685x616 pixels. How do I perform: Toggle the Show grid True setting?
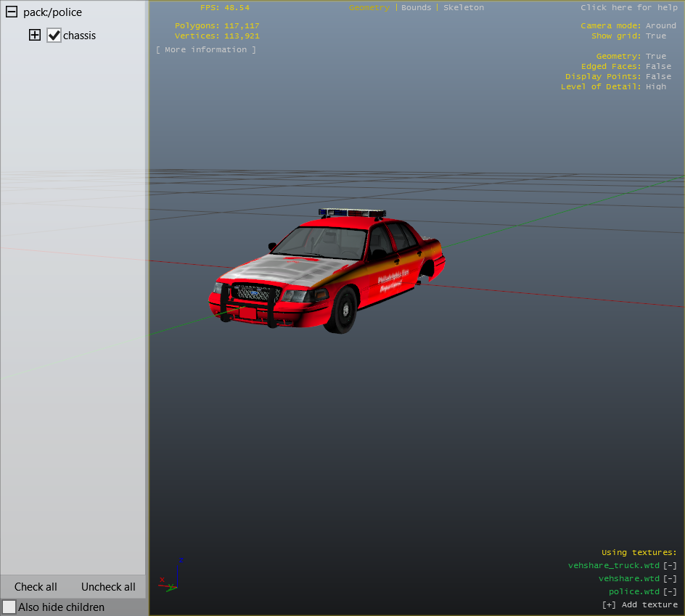655,36
